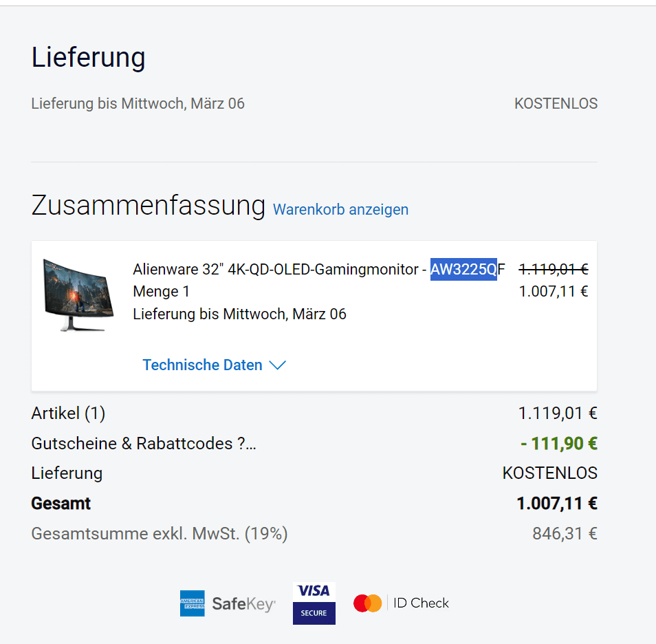
Task: Click the product card delivery date text
Action: [x=239, y=314]
